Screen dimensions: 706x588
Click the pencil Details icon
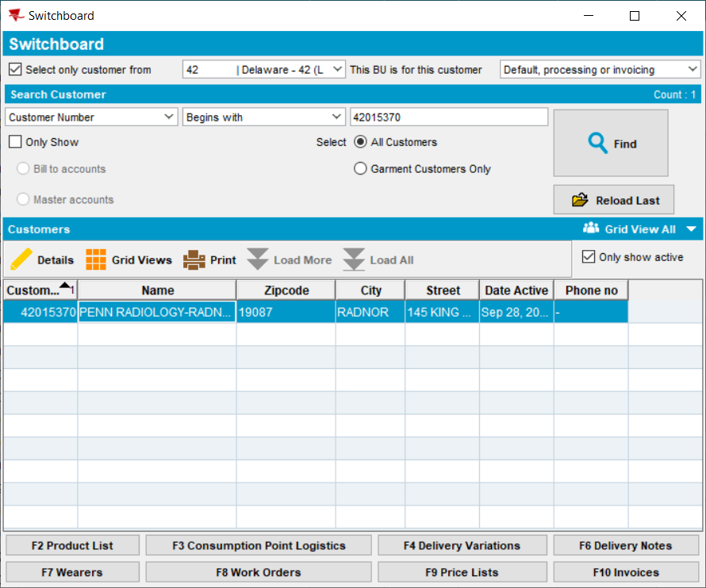[x=22, y=259]
